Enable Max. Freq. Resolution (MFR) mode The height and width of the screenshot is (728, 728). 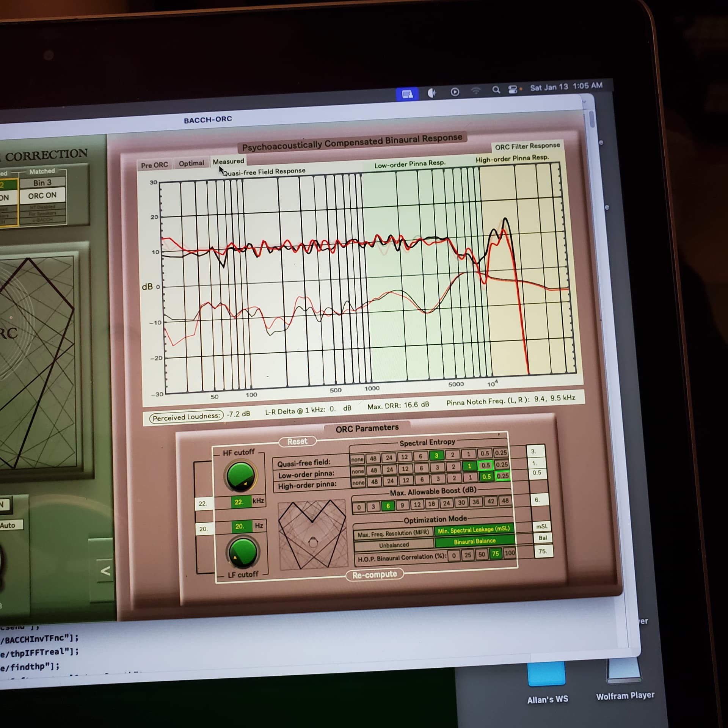393,533
